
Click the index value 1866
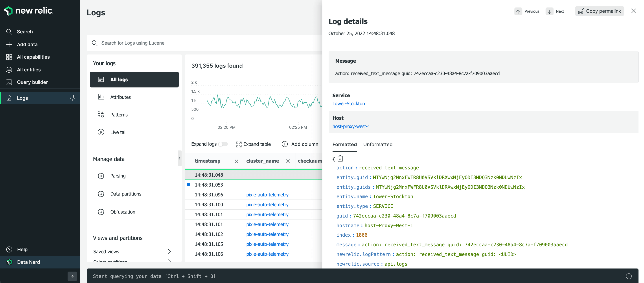[361, 235]
